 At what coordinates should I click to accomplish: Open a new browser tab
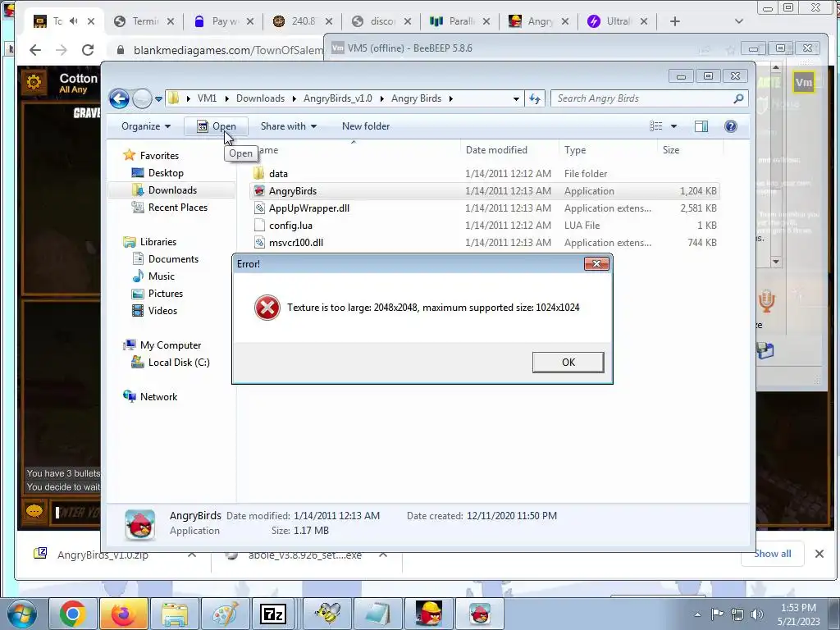click(675, 21)
